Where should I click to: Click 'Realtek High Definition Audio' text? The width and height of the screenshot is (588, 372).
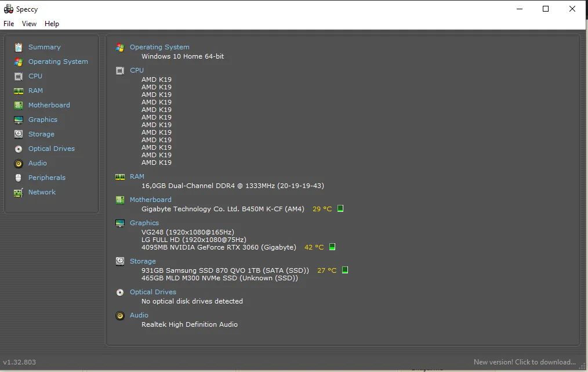click(x=190, y=325)
